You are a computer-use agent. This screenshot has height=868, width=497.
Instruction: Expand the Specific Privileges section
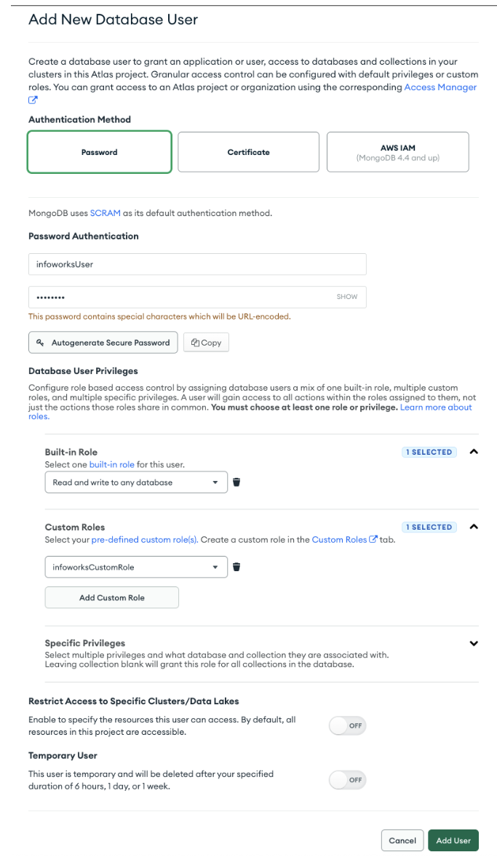[x=474, y=643]
